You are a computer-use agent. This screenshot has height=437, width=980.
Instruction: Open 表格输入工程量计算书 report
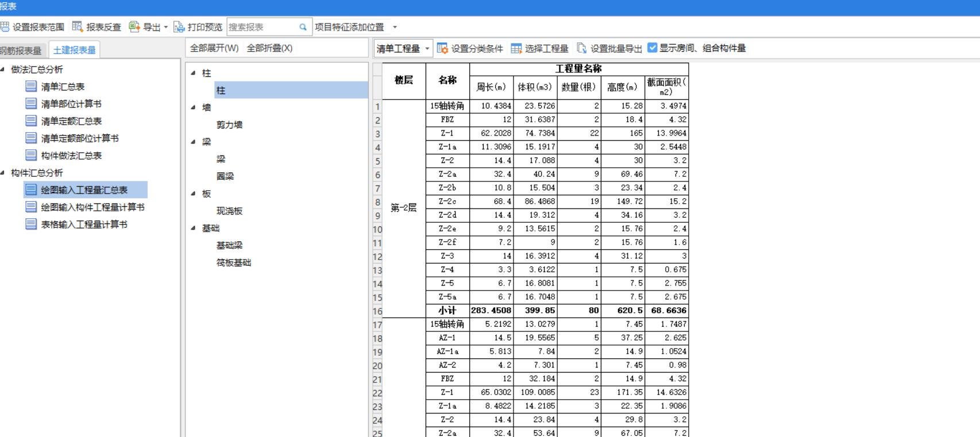pyautogui.click(x=84, y=225)
